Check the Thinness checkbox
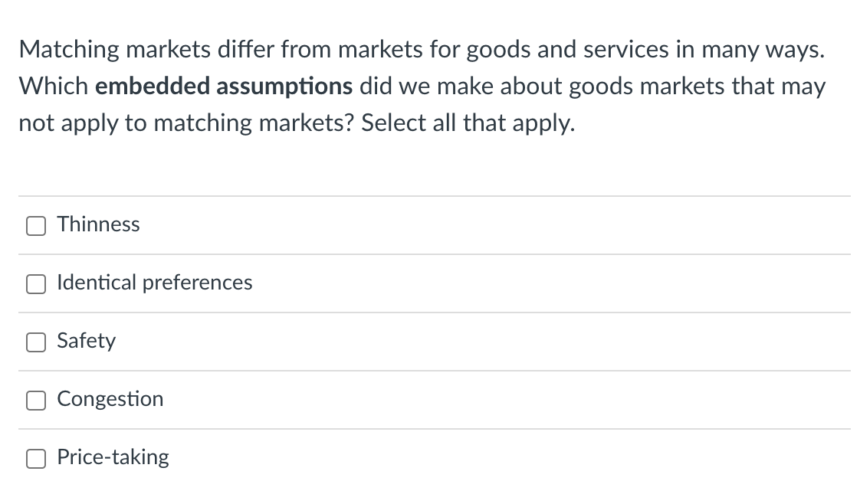This screenshot has height=504, width=860. [35, 225]
